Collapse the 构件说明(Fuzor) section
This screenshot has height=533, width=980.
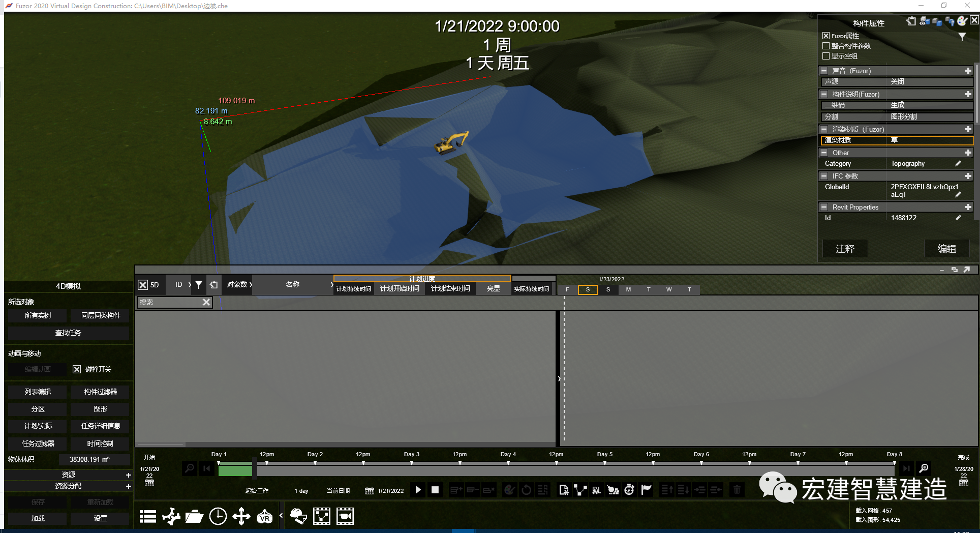coord(824,94)
